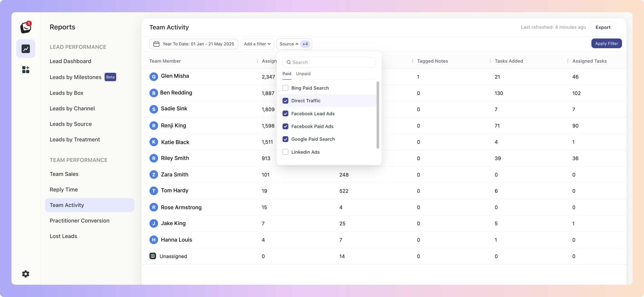The image size is (644, 297).
Task: Select Team Activity in the sidebar
Action: click(90, 205)
